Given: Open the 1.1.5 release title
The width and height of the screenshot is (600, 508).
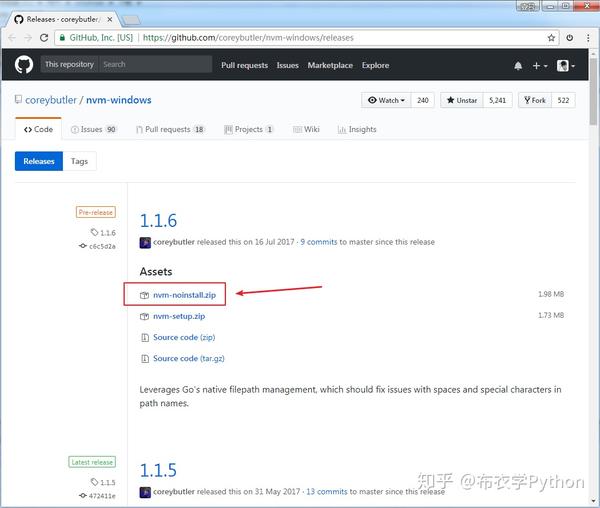Looking at the screenshot, I should (x=158, y=470).
